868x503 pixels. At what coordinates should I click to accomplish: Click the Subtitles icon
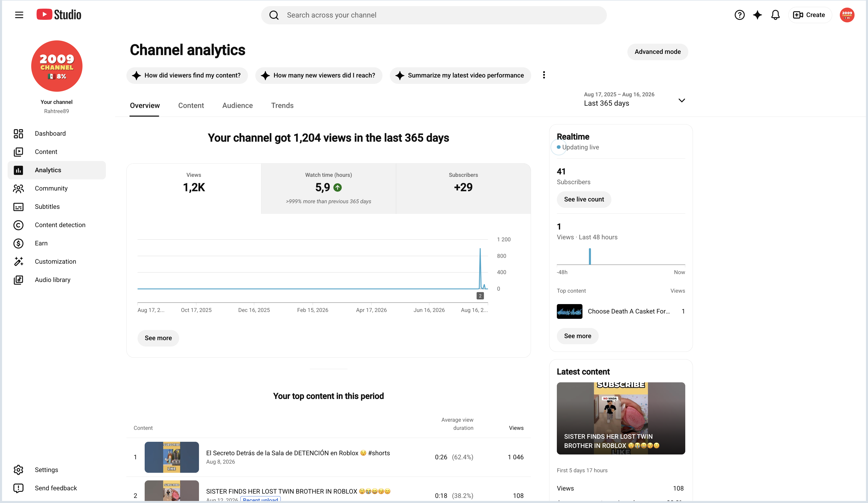[18, 207]
